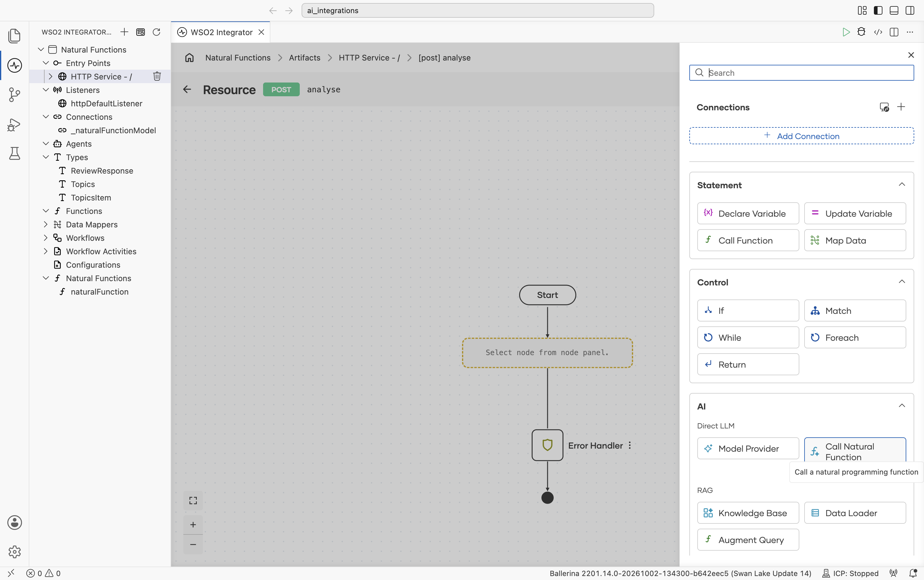Click ICP: Stopped in status bar
Image resolution: width=924 pixels, height=580 pixels.
click(850, 573)
